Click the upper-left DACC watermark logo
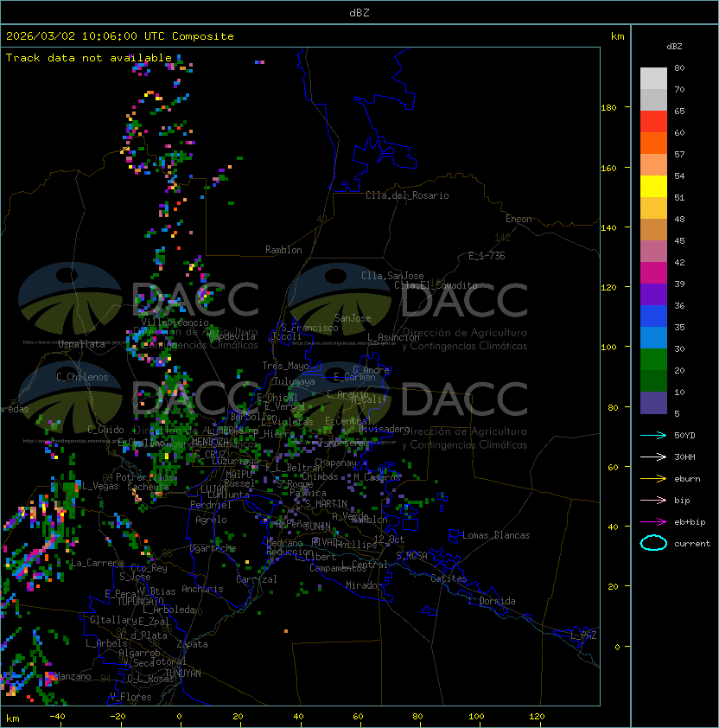This screenshot has height=728, width=719. pyautogui.click(x=138, y=299)
